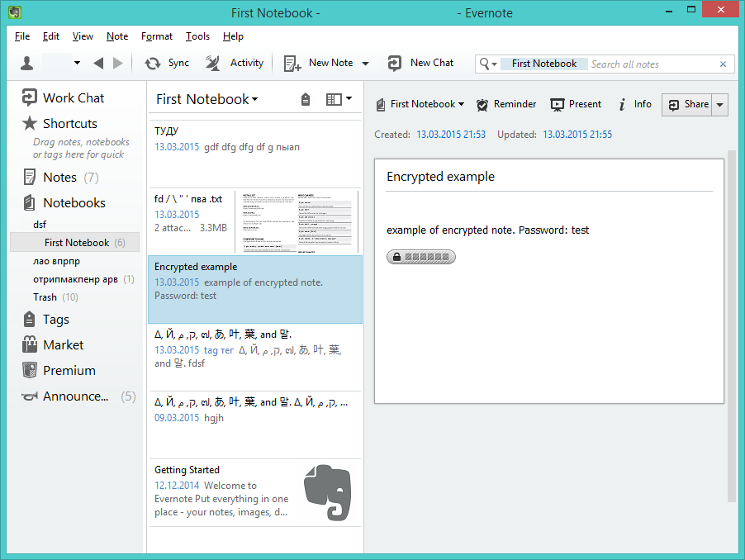
Task: Click the Created date 13.03.2015 21:53
Action: 451,135
